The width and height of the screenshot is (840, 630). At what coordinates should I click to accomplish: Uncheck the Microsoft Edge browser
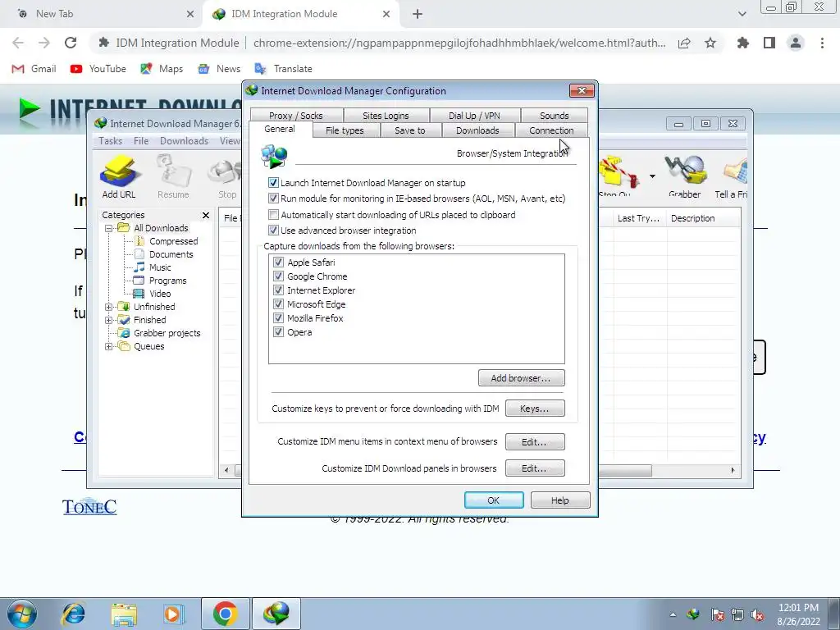(x=278, y=304)
